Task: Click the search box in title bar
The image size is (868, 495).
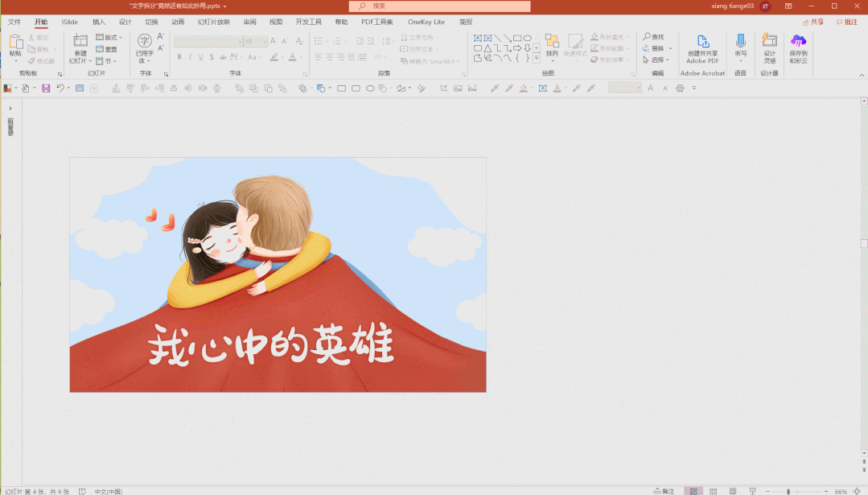Action: pos(439,6)
